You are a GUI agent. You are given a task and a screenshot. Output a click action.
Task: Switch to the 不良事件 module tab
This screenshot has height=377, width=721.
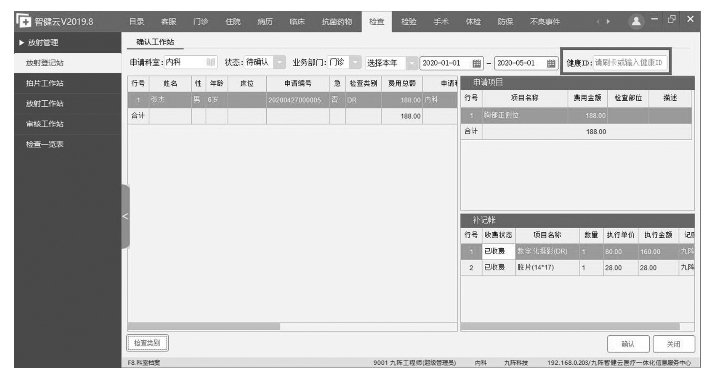(x=545, y=22)
